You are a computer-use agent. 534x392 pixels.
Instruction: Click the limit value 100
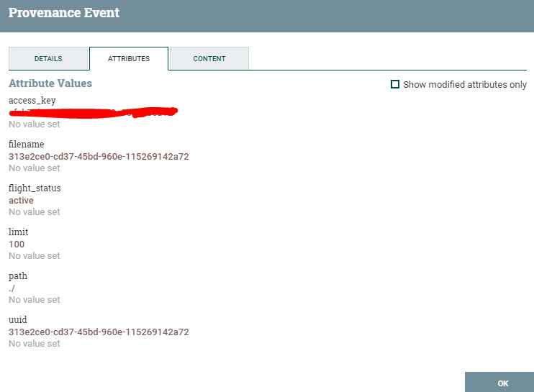[x=17, y=245]
